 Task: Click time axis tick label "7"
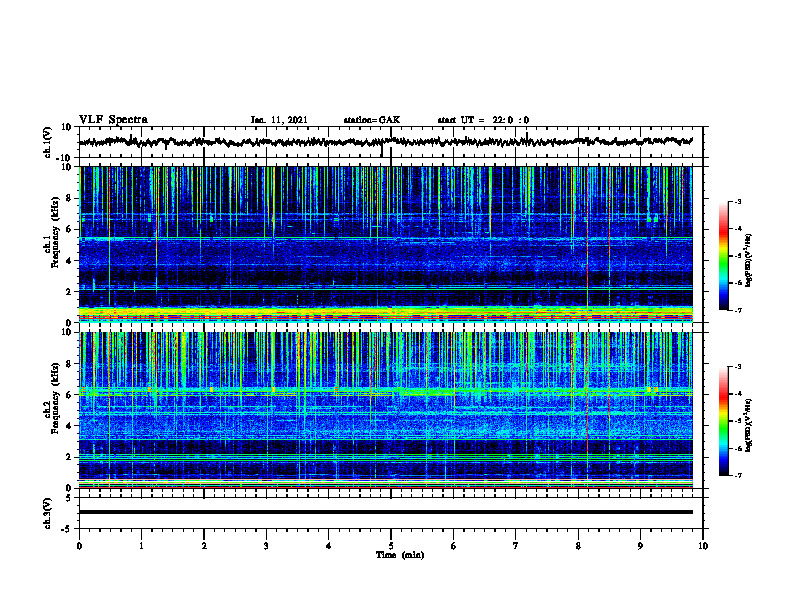click(516, 546)
